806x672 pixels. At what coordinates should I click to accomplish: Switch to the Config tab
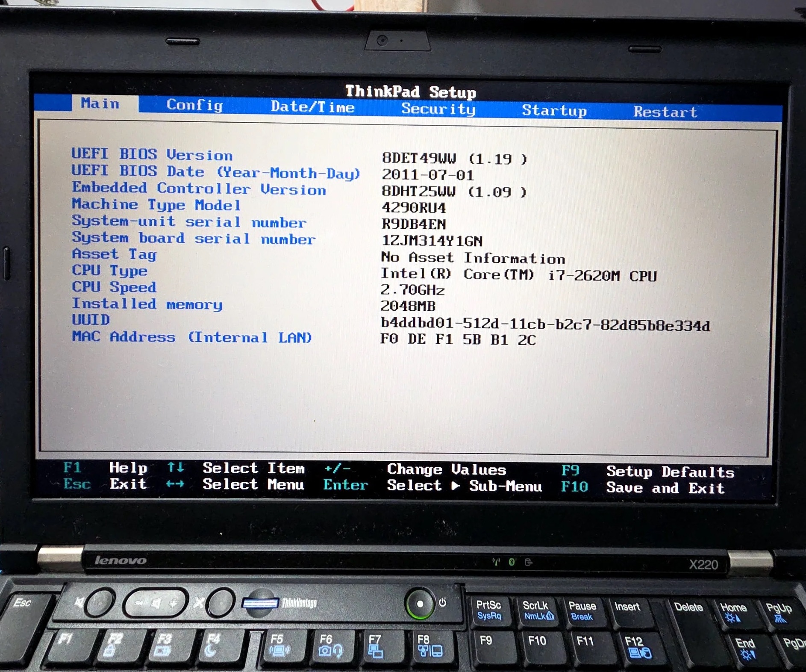[194, 105]
